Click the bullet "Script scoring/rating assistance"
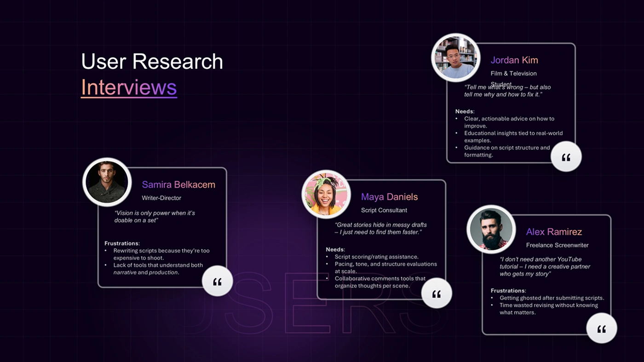Image resolution: width=644 pixels, height=362 pixels. [377, 257]
